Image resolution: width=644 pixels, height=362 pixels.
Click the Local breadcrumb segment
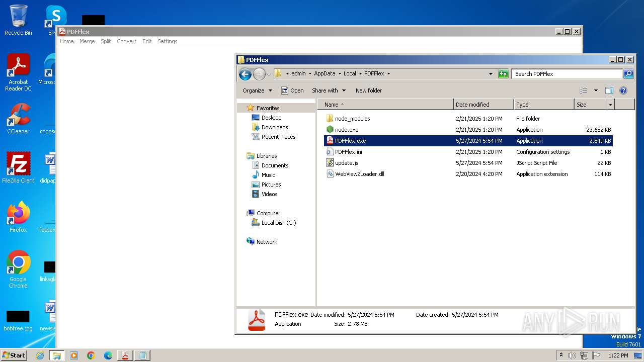coord(350,73)
